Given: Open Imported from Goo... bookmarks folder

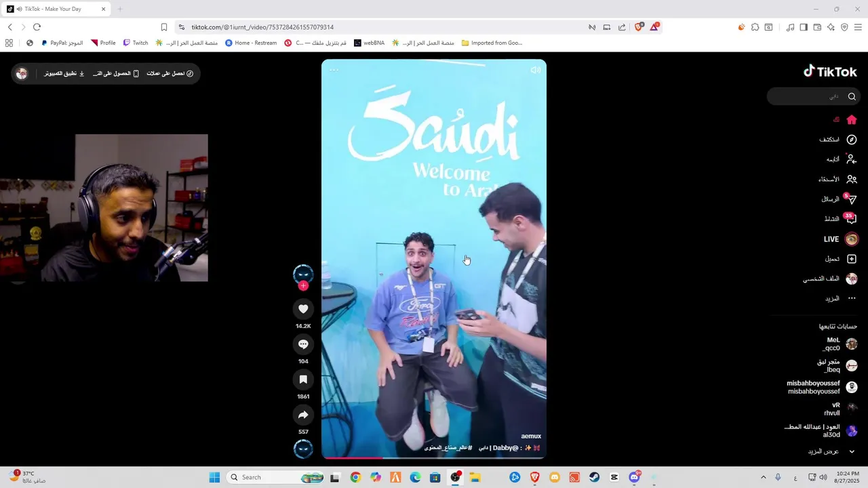Looking at the screenshot, I should click(x=492, y=43).
